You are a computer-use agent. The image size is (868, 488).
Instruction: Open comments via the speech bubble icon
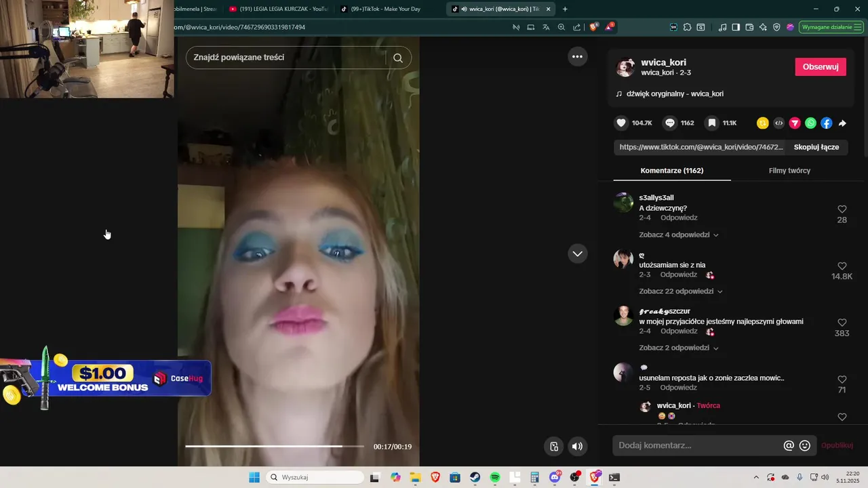pos(670,123)
